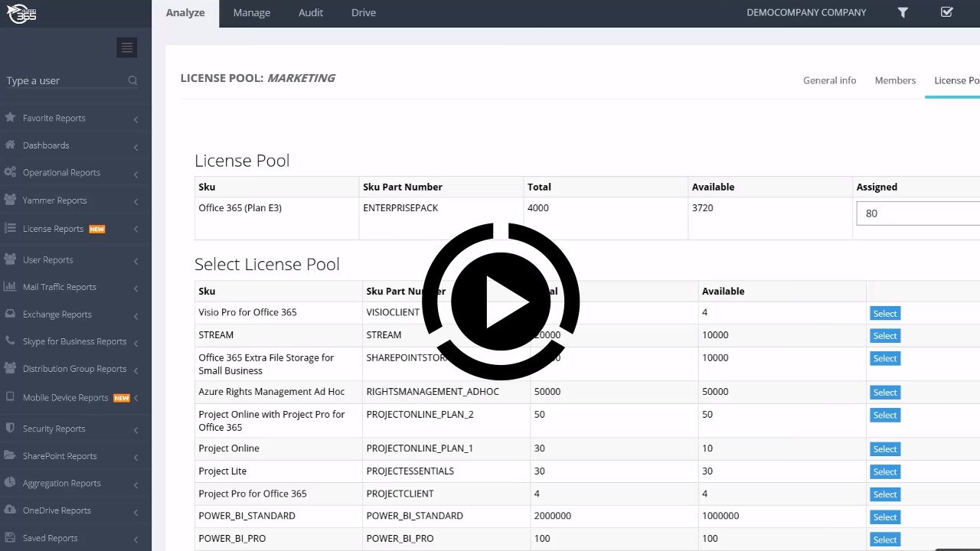Click the OneDrive Reports cloud icon
This screenshot has width=980, height=551.
tap(10, 510)
